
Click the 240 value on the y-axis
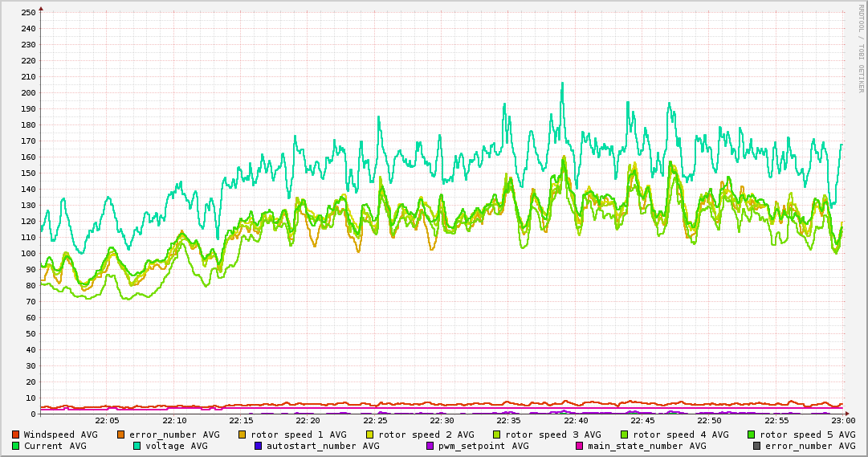(x=27, y=28)
